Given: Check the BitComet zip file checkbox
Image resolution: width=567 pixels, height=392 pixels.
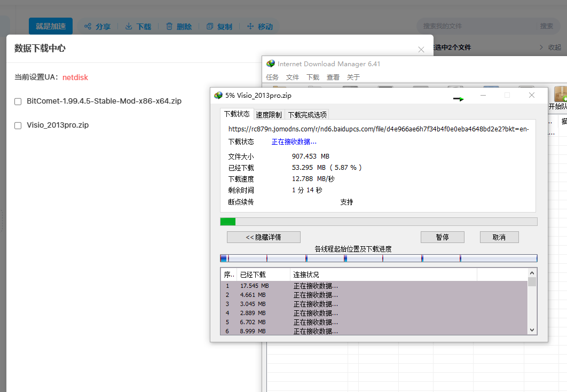Looking at the screenshot, I should point(18,101).
